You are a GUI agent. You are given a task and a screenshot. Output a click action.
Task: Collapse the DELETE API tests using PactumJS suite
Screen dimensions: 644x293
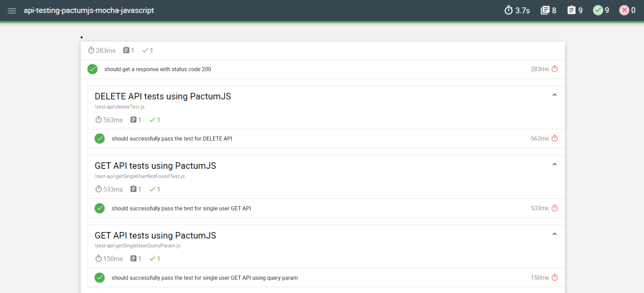[x=554, y=95]
